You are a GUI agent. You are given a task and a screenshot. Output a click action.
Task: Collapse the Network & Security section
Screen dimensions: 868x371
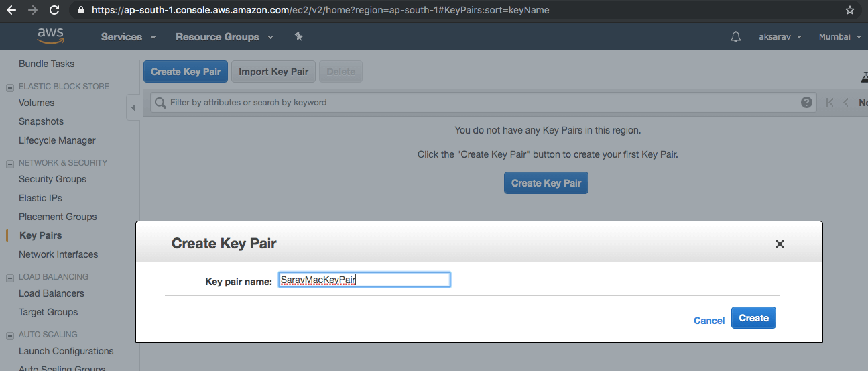[9, 163]
